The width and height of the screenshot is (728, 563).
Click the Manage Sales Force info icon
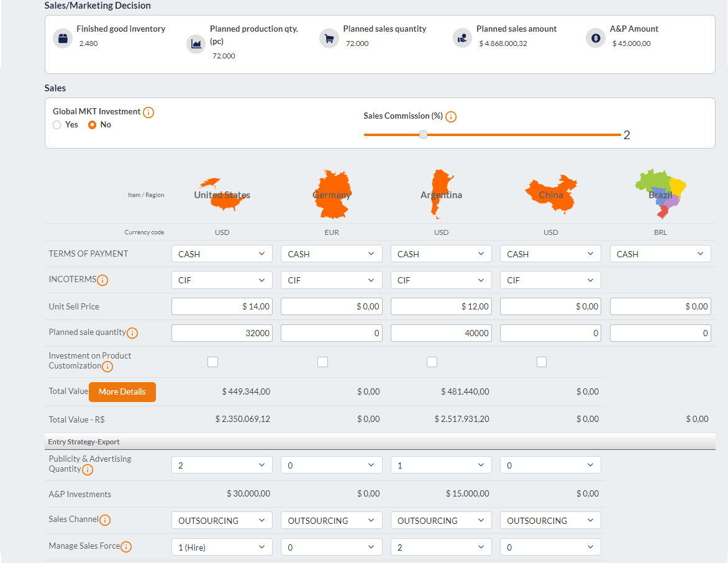pyautogui.click(x=126, y=547)
